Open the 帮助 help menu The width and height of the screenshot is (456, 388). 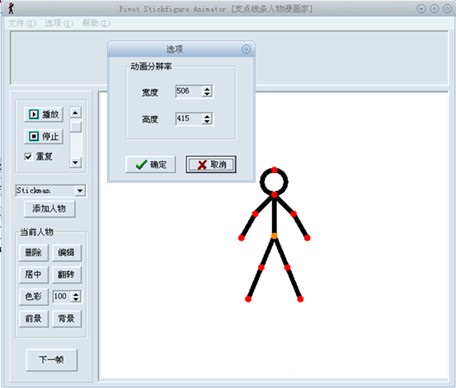pos(96,23)
